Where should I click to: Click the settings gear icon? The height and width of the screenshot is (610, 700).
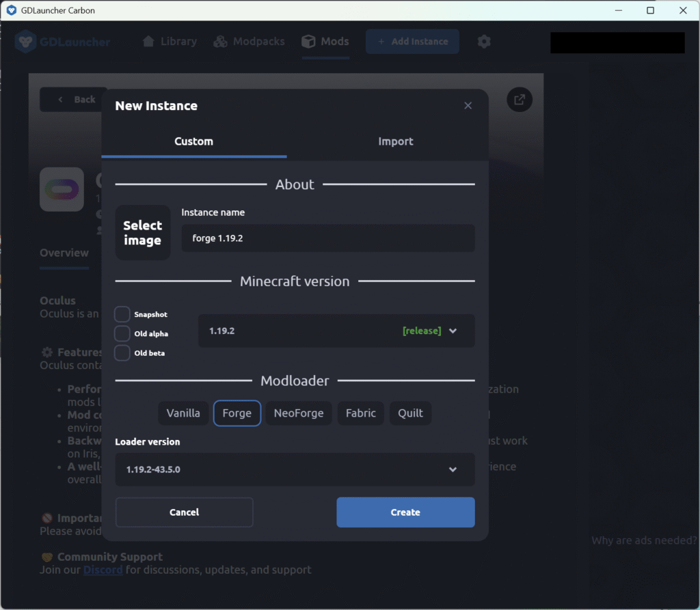coord(484,42)
